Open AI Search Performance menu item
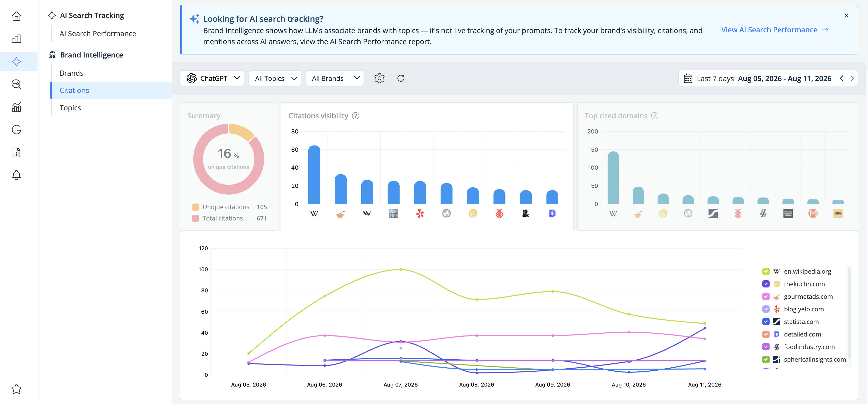This screenshot has height=404, width=868. 98,34
